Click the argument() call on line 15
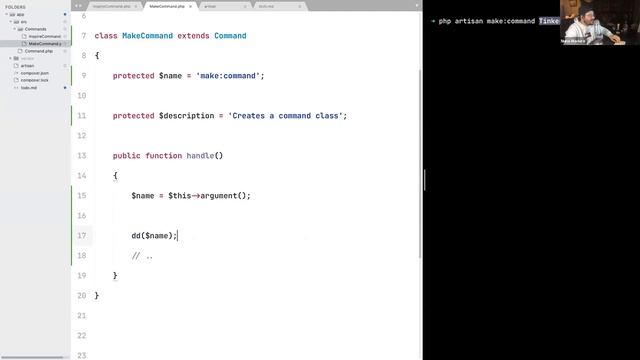640x360 pixels. point(223,196)
